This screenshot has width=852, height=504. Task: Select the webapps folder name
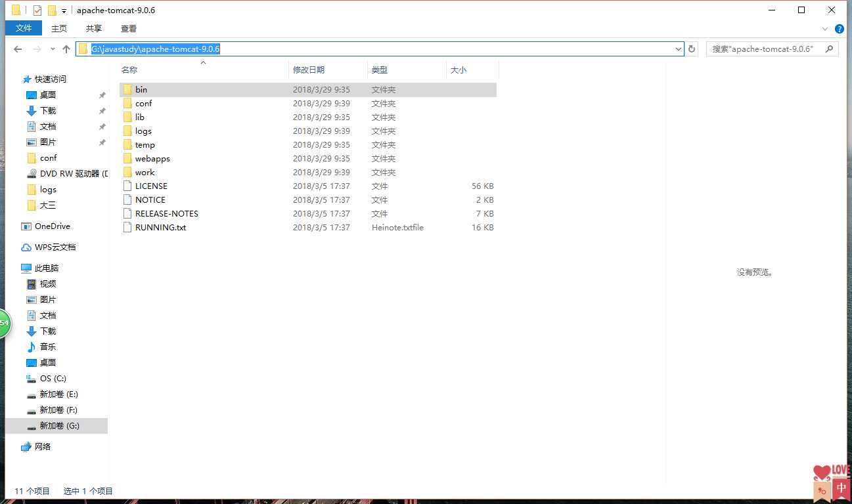coord(152,158)
